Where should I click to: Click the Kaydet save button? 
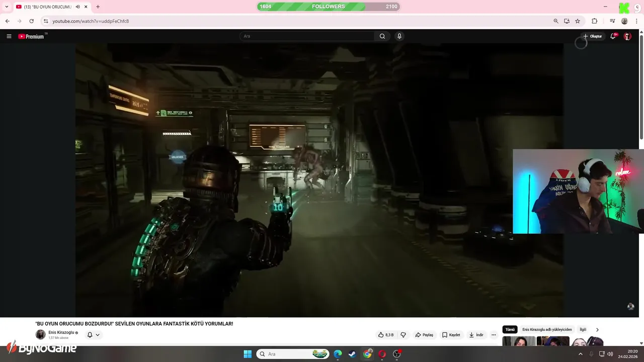coord(451,335)
